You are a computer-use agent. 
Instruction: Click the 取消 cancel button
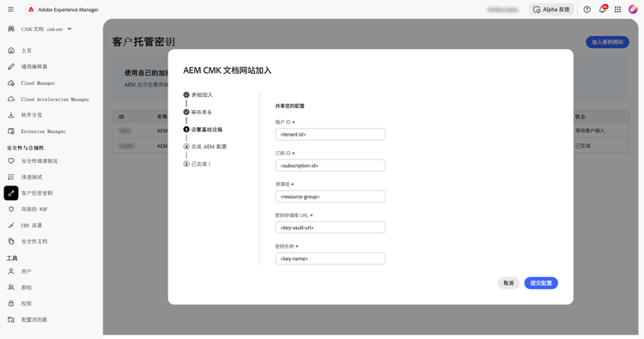508,283
